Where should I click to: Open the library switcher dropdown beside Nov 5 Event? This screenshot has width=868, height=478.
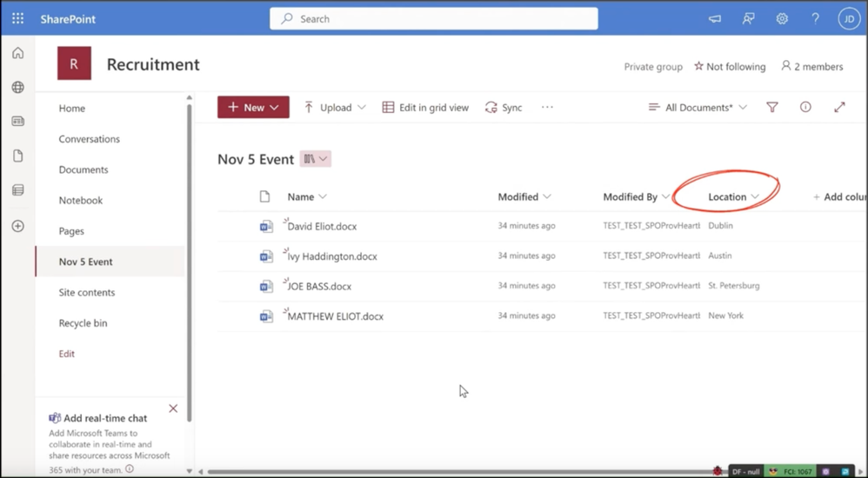tap(316, 159)
